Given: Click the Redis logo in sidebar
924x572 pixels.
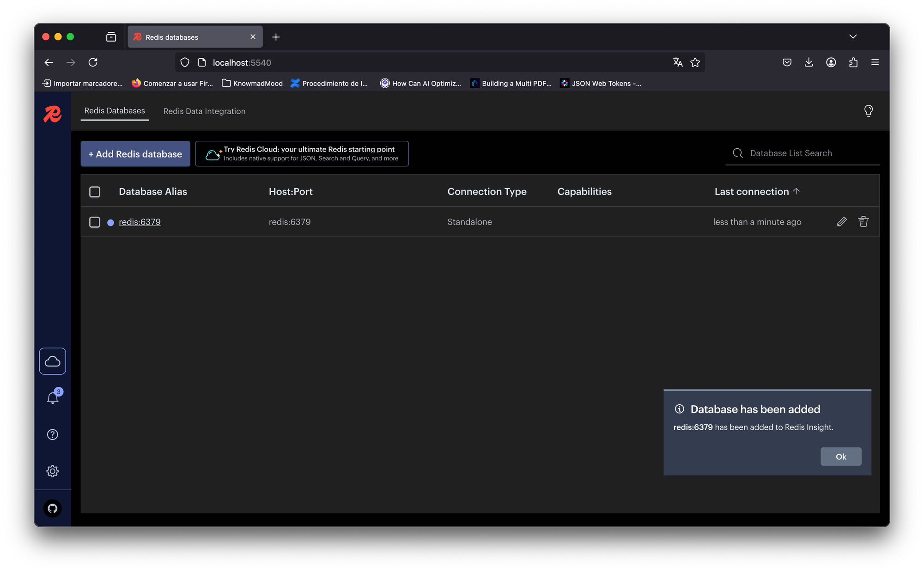Looking at the screenshot, I should point(52,114).
